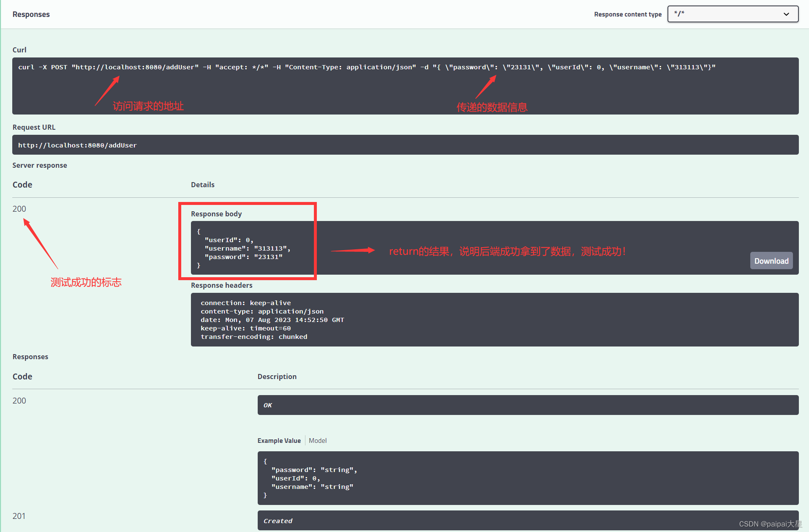The image size is (809, 532).
Task: Click the 201 response code
Action: coord(19,516)
